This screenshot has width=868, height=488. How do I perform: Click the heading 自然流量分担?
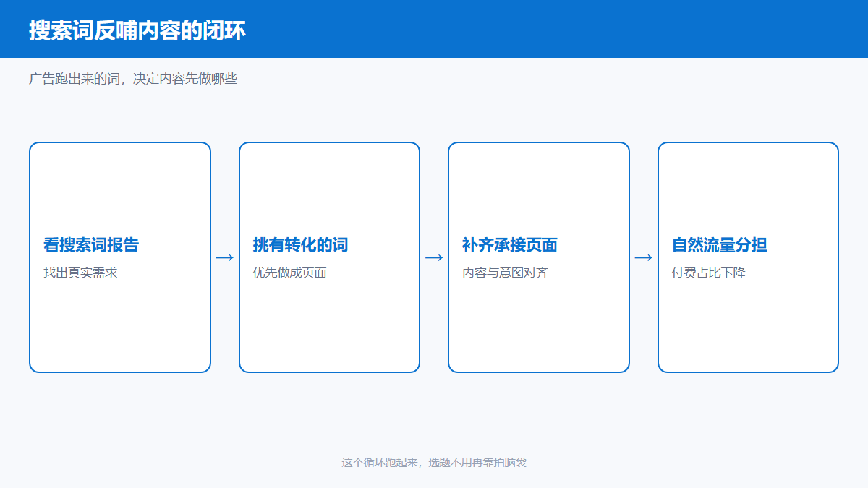[720, 245]
